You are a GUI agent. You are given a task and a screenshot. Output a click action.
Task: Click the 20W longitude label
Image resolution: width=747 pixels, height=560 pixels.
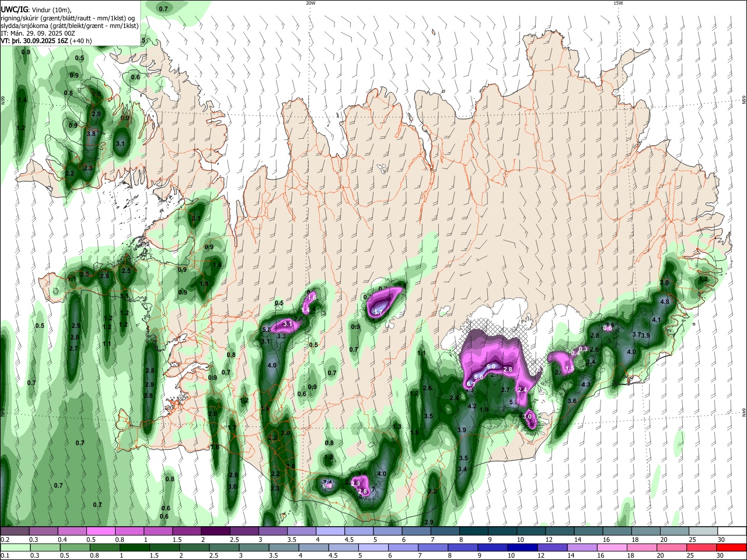point(310,3)
